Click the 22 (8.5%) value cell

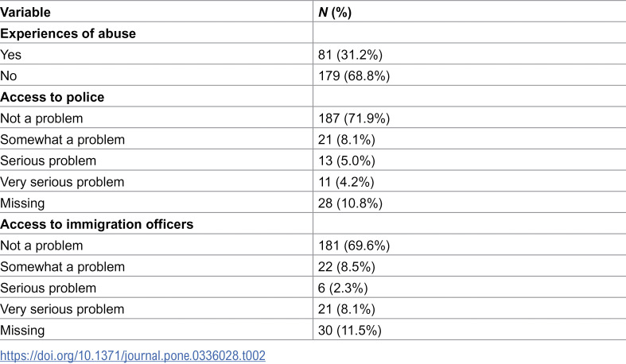tap(347, 267)
